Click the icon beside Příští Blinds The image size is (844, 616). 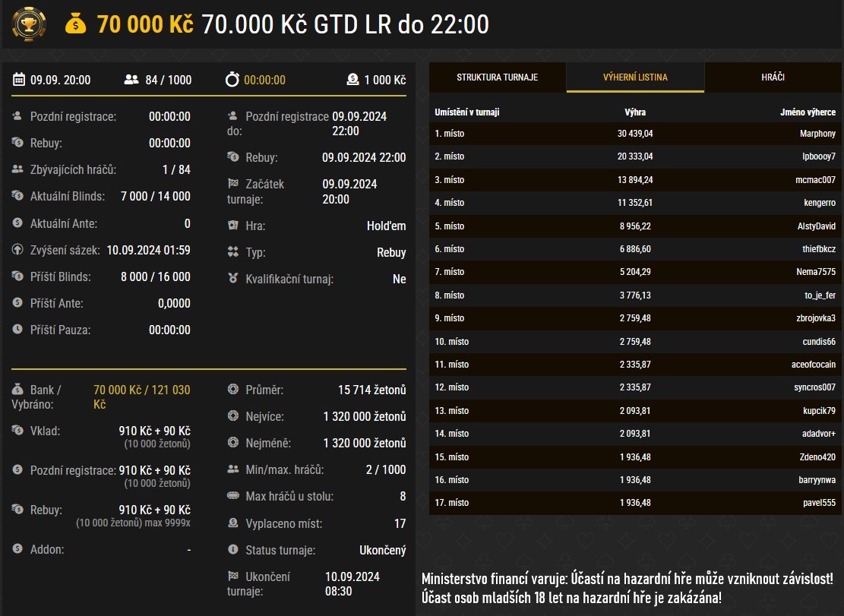point(17,276)
